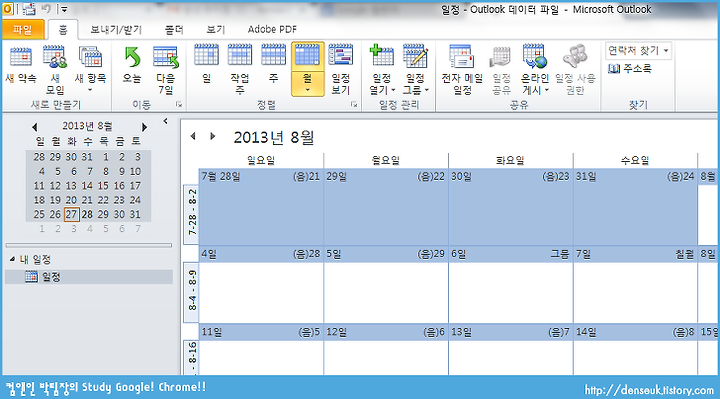Click the 14일 date header
The image size is (720, 399).
(x=636, y=332)
